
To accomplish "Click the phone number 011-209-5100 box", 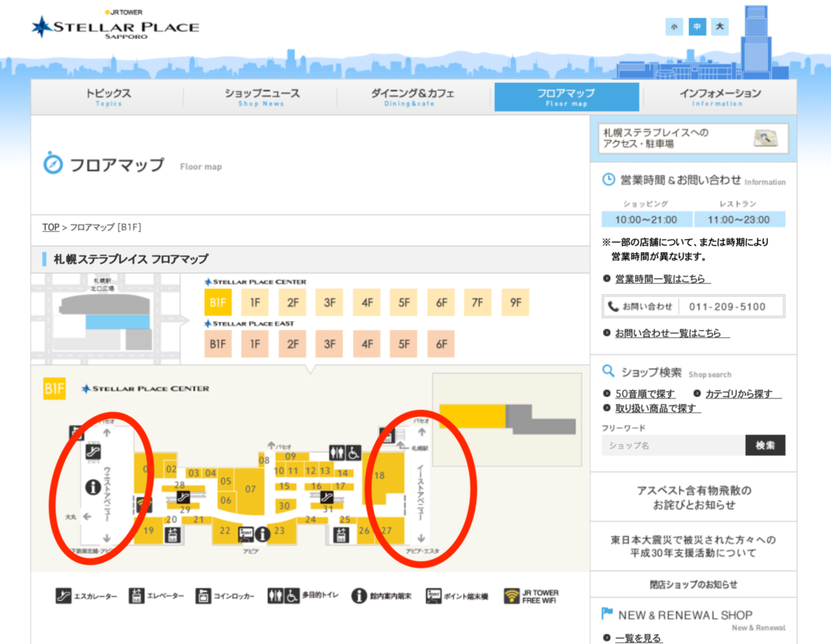I will (x=694, y=307).
